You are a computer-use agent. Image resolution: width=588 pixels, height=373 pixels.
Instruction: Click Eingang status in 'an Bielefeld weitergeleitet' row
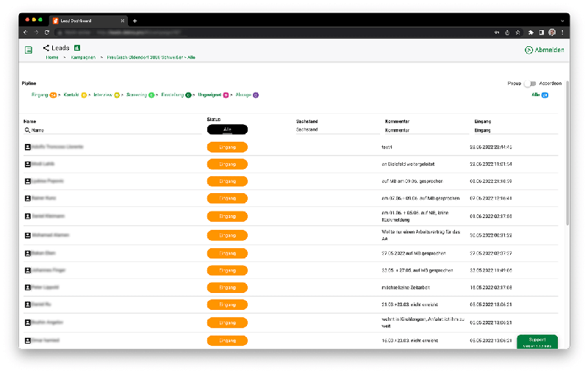(227, 164)
